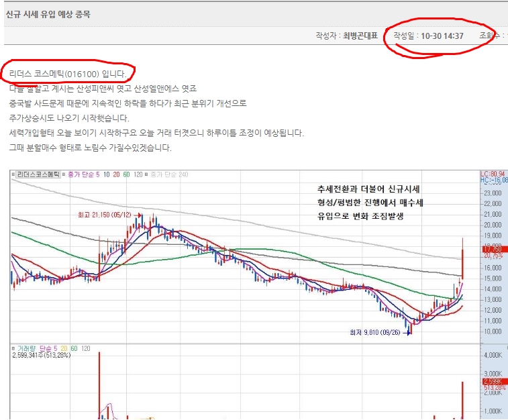The image size is (508, 420).
Task: Click the 1,000K volume axis label
Action: pos(493,411)
